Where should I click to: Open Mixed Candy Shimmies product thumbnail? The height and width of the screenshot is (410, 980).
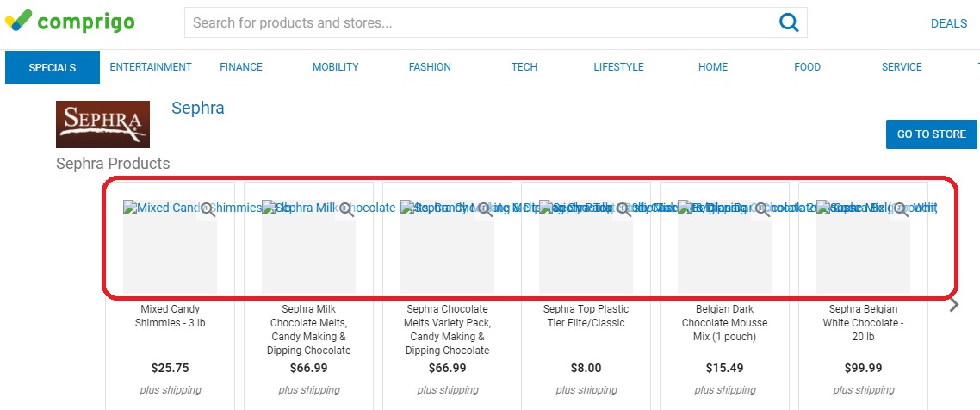coord(170,247)
